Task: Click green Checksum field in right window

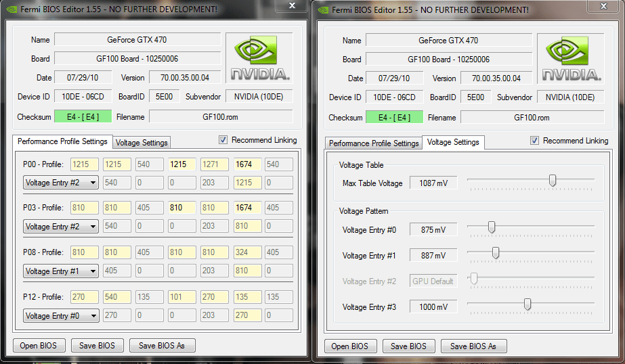Action: (395, 118)
